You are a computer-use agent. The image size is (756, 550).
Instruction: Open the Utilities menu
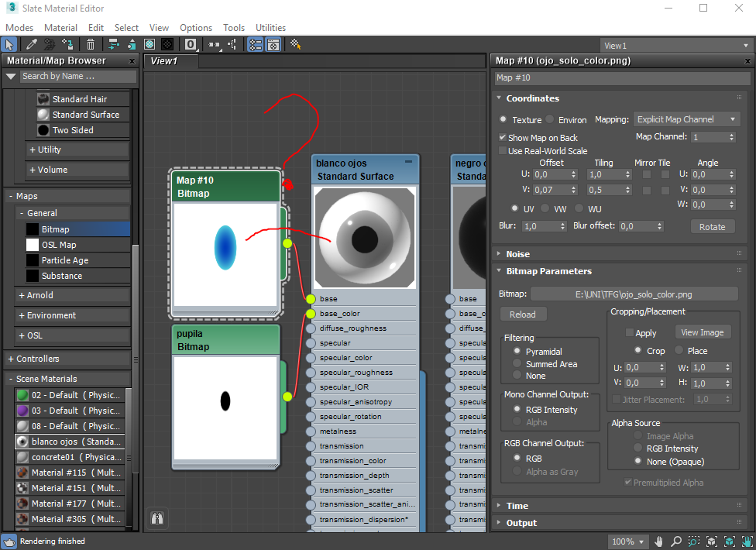tap(270, 27)
